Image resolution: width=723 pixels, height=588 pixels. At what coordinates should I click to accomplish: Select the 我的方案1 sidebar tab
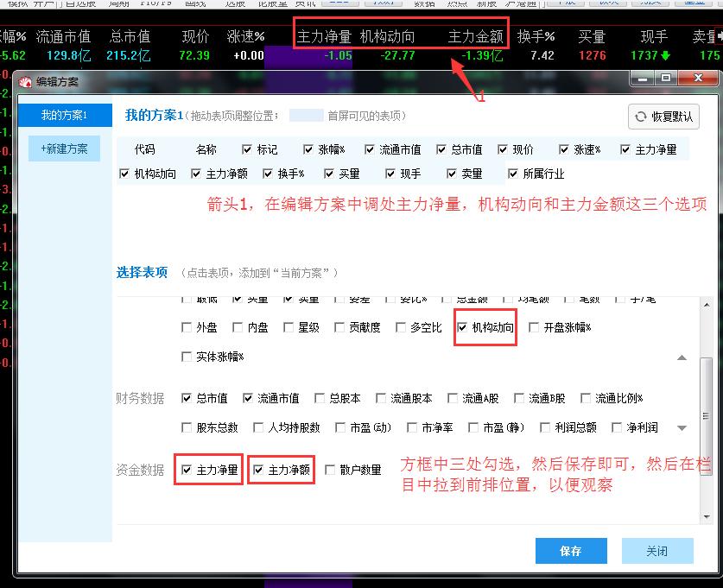click(64, 113)
